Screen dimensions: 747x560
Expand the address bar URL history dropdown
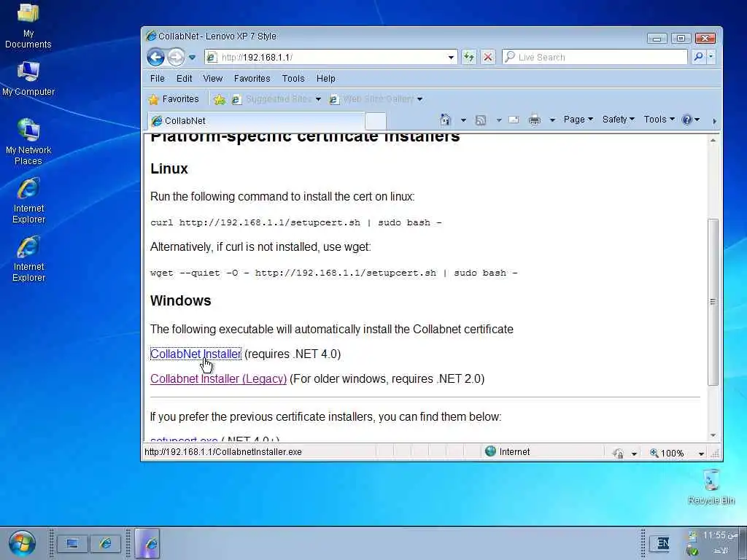[x=451, y=58]
